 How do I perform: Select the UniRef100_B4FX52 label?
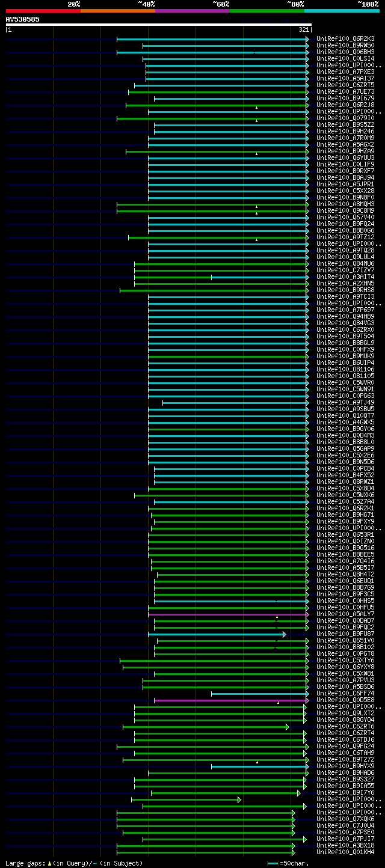pos(345,475)
